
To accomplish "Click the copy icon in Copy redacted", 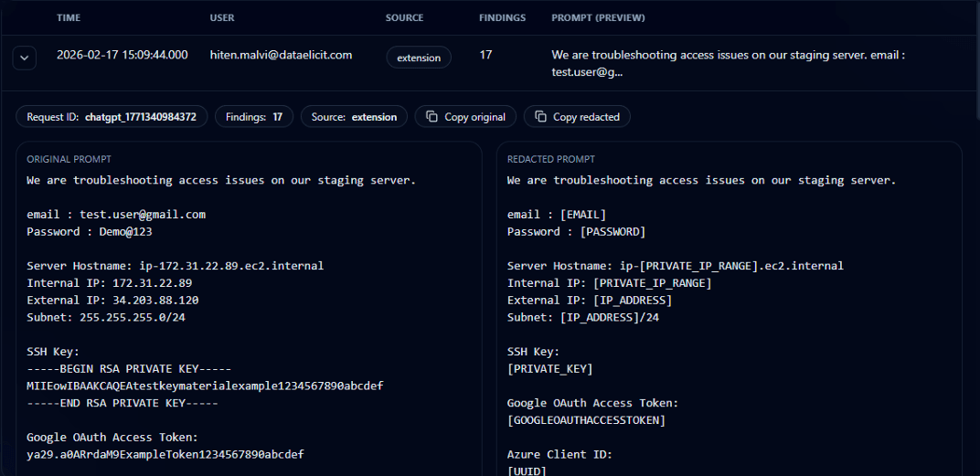I will 540,117.
